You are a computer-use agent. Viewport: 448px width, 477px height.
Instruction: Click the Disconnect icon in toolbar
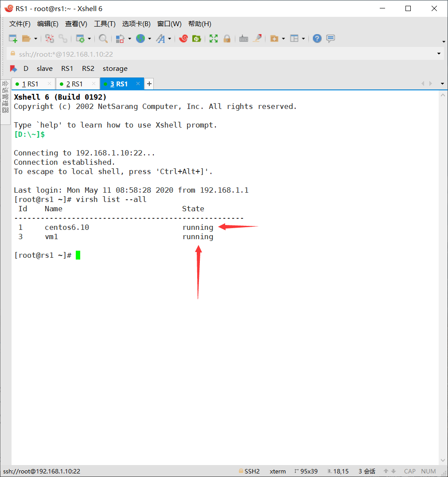[49, 39]
